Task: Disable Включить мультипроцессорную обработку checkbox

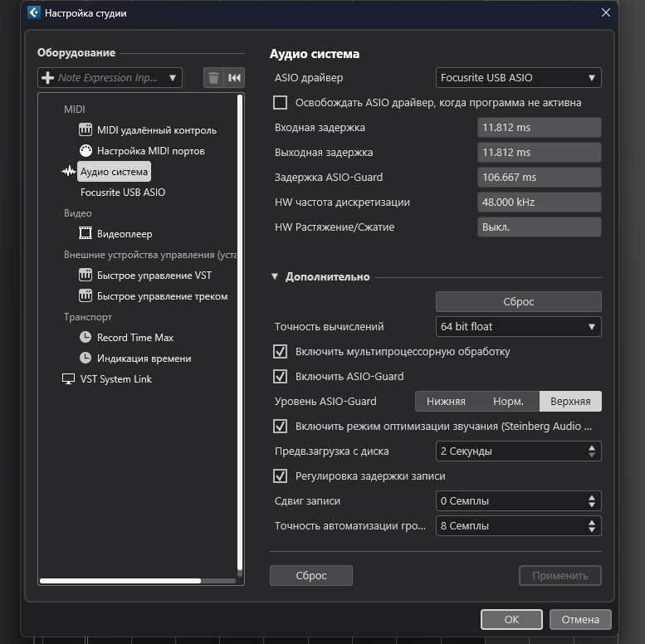Action: click(x=280, y=352)
